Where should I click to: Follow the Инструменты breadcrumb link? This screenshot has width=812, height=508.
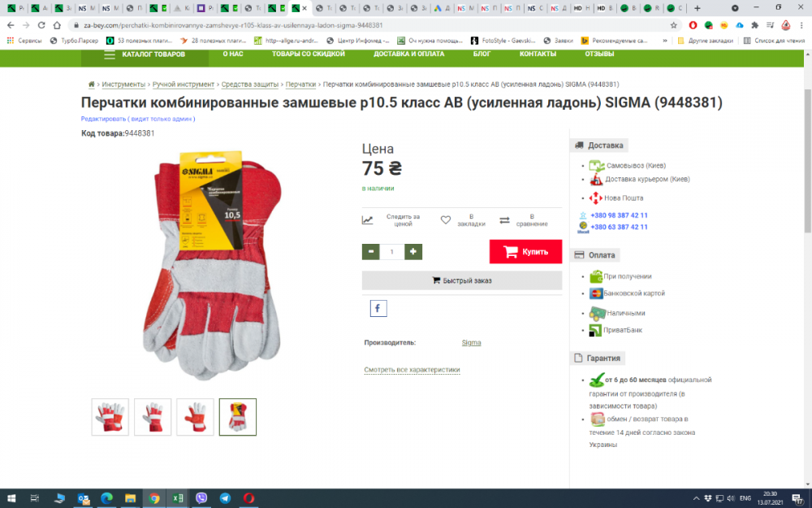pos(123,85)
